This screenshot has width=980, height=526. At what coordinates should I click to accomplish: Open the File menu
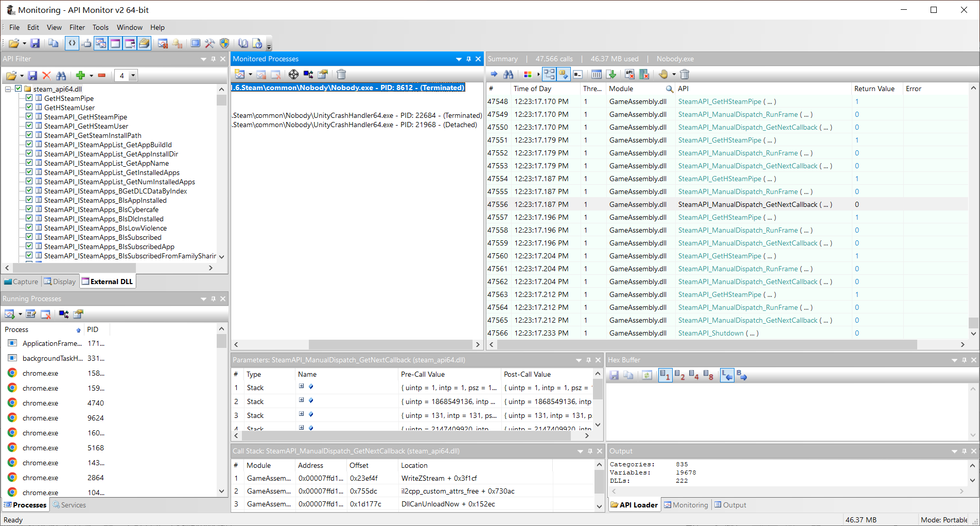14,27
